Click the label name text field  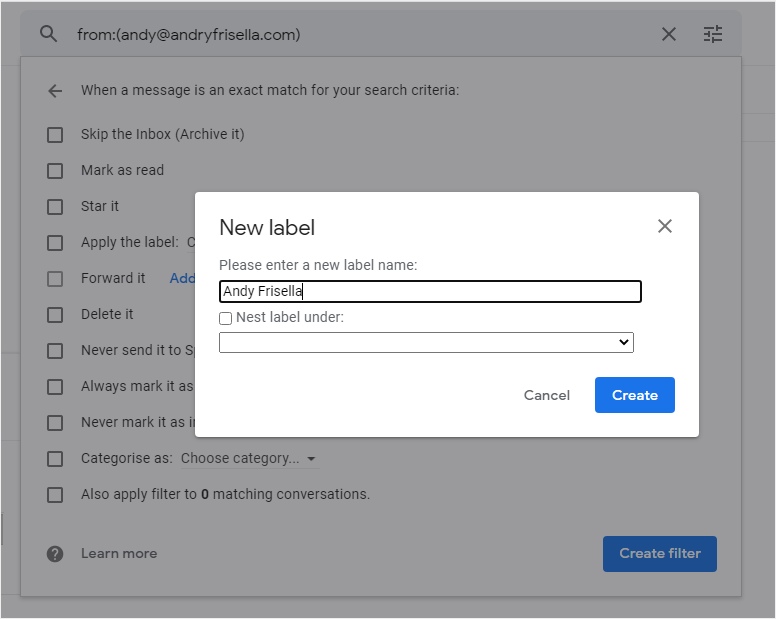point(430,292)
